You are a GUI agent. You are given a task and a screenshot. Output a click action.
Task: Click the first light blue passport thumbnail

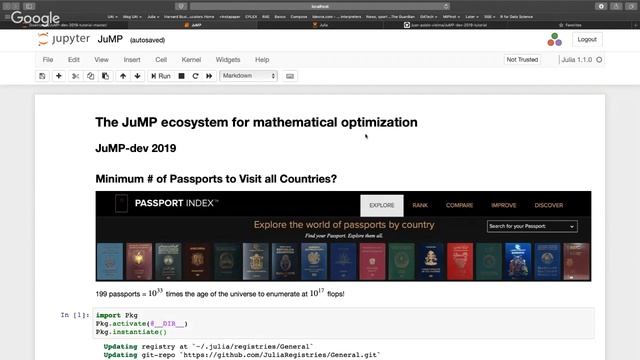(110, 261)
